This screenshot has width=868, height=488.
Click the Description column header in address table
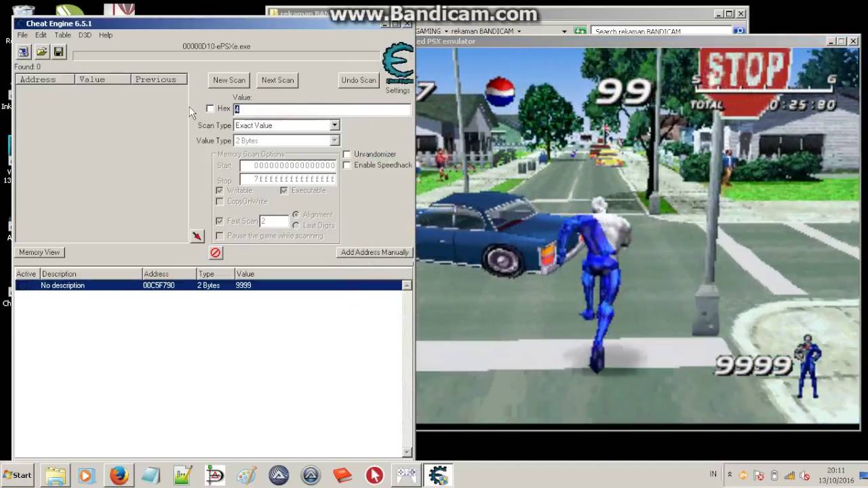click(91, 274)
